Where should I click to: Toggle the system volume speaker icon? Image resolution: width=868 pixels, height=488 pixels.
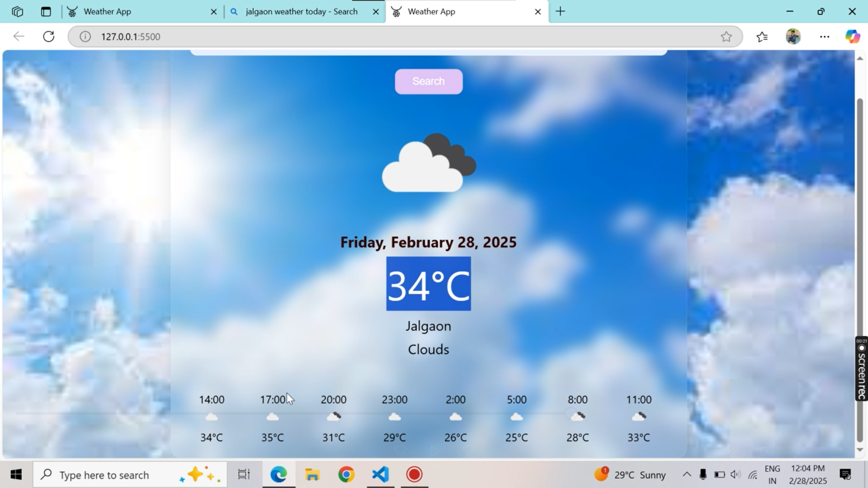click(x=735, y=474)
